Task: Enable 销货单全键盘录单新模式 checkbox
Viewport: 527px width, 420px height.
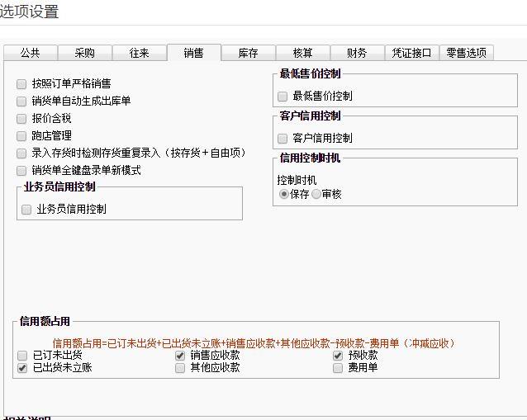Action: coord(21,171)
